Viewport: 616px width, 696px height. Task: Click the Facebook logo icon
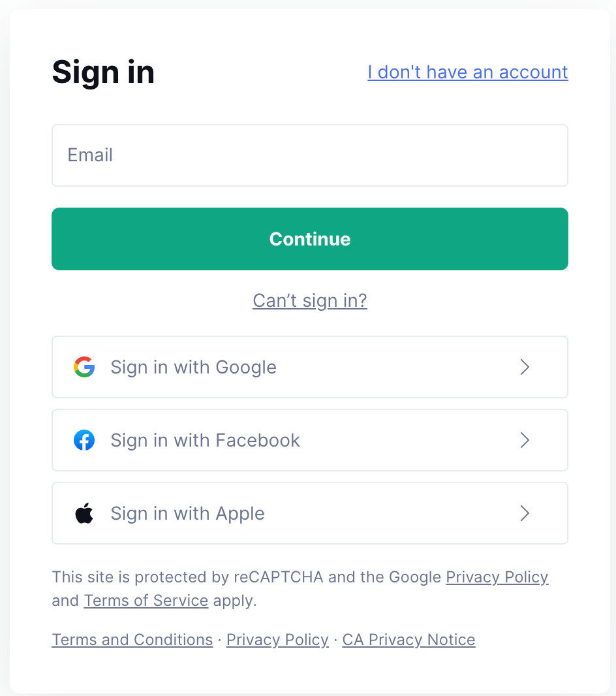point(84,440)
